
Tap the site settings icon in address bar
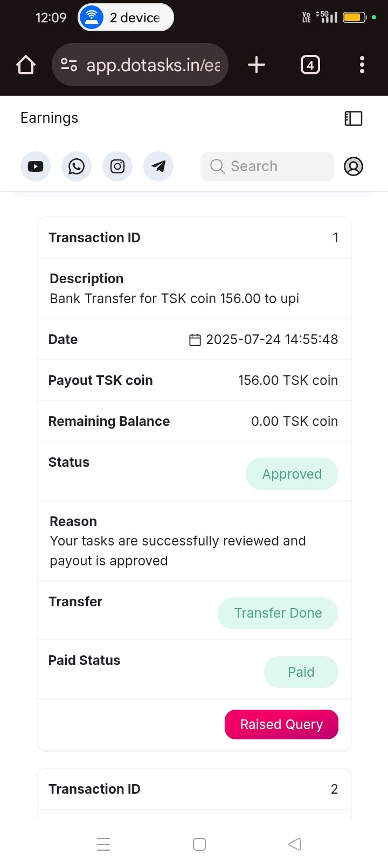(69, 65)
